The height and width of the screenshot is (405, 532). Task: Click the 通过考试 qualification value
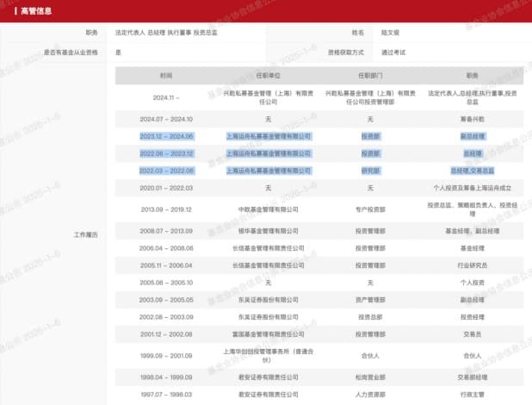pyautogui.click(x=394, y=53)
